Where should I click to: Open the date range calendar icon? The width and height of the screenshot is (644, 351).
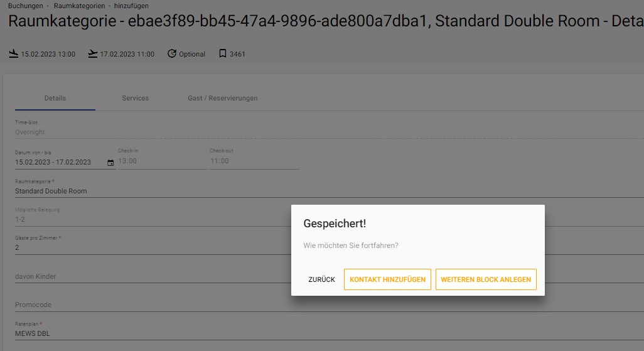[x=110, y=163]
